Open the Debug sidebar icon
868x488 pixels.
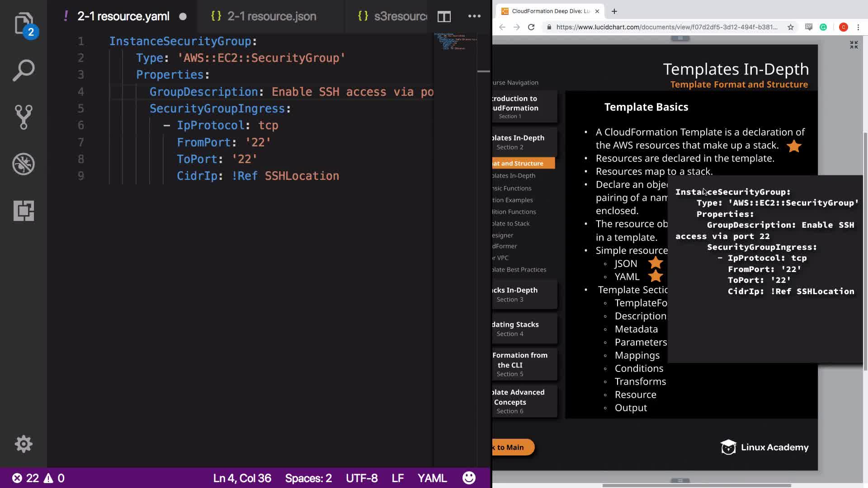point(24,164)
